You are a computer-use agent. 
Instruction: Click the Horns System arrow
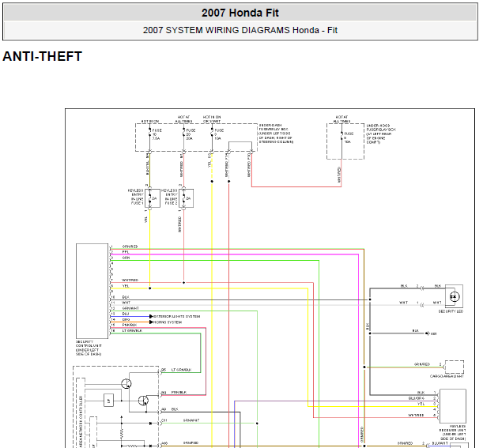click(151, 322)
